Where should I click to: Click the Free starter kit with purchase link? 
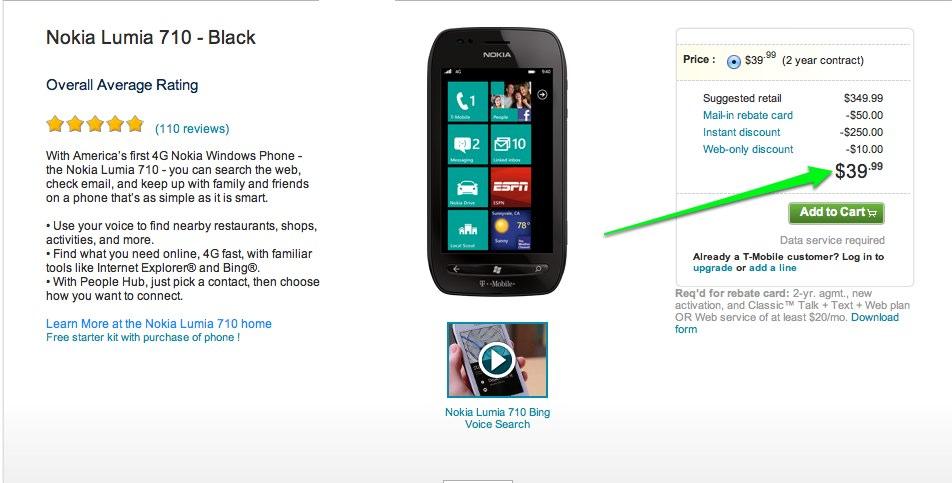(143, 337)
